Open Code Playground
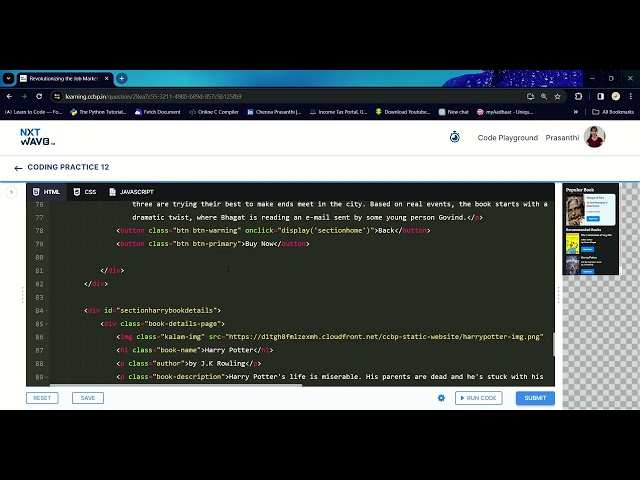Viewport: 640px width, 480px height. tap(508, 138)
